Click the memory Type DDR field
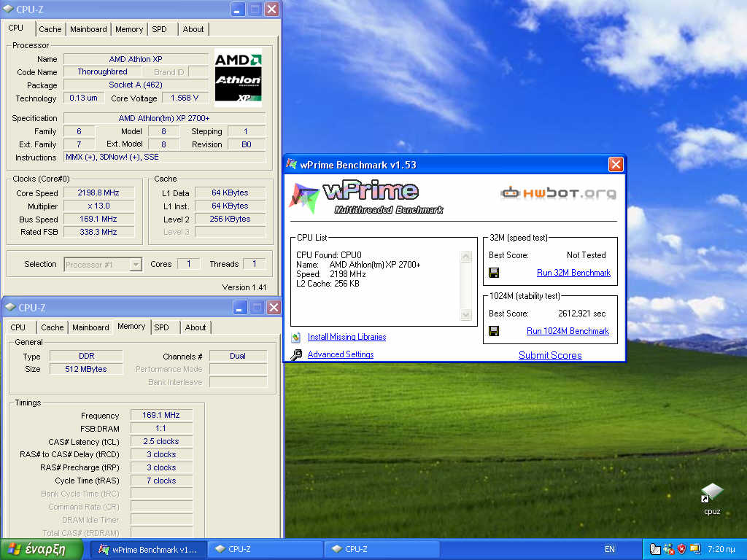This screenshot has width=747, height=560. 86,356
